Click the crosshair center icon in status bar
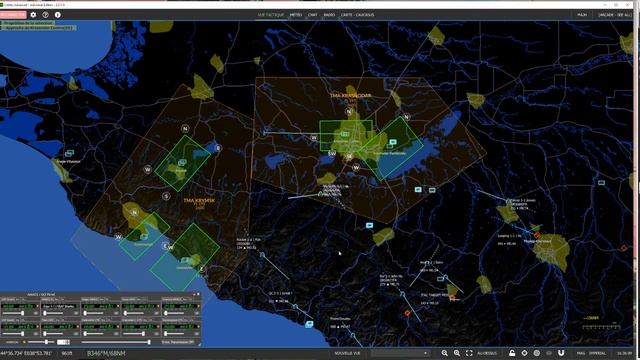The width and height of the screenshot is (640, 360). tap(524, 353)
